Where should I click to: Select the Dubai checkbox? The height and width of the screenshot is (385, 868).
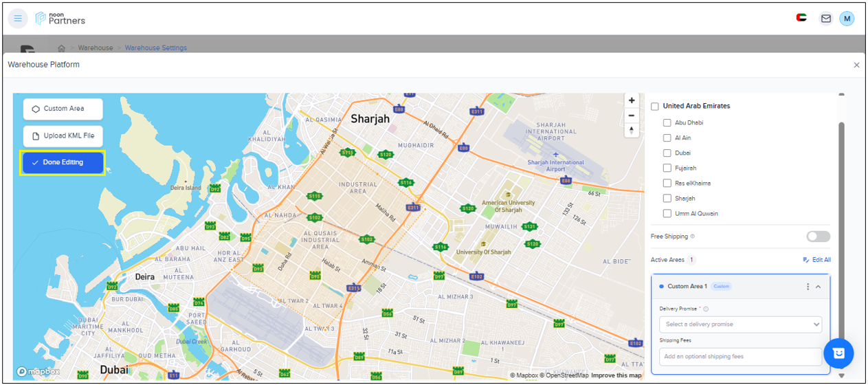[667, 153]
